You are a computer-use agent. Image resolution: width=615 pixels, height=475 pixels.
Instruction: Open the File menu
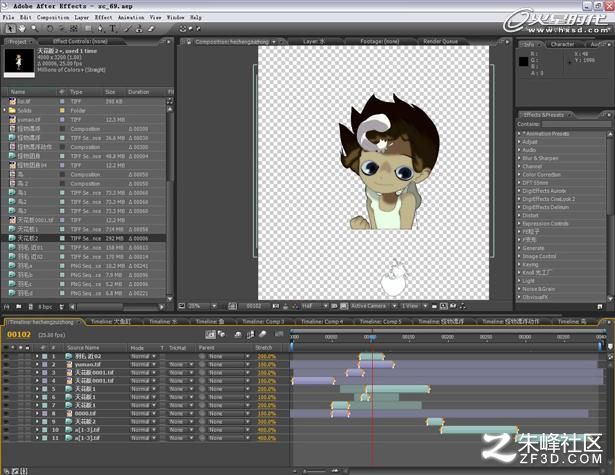[x=8, y=17]
